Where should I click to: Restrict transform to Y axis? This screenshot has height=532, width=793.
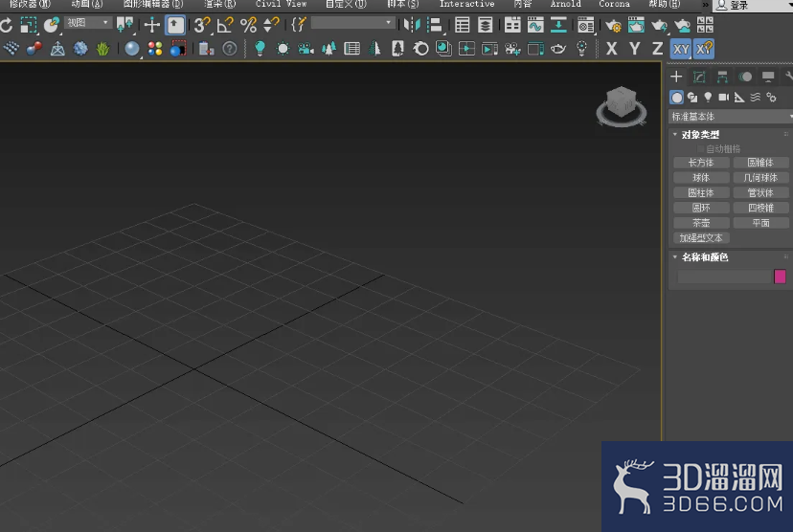point(634,49)
